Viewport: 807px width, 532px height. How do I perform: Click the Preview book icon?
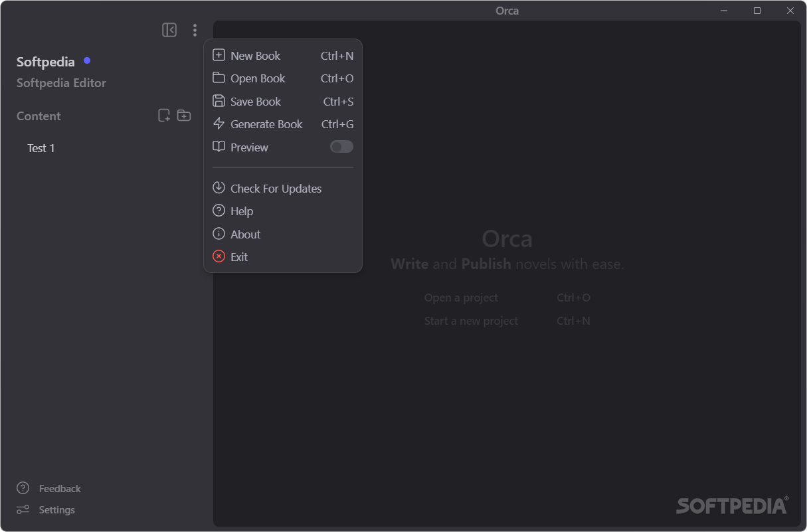(x=219, y=147)
